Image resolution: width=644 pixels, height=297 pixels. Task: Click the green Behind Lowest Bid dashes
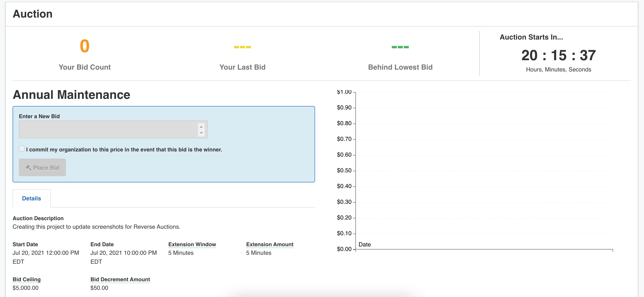pyautogui.click(x=400, y=47)
